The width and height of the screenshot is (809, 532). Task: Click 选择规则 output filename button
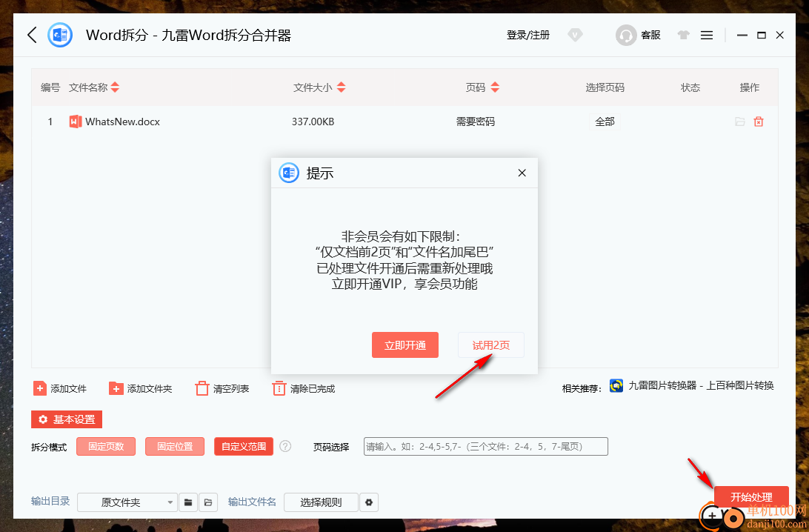pyautogui.click(x=321, y=502)
